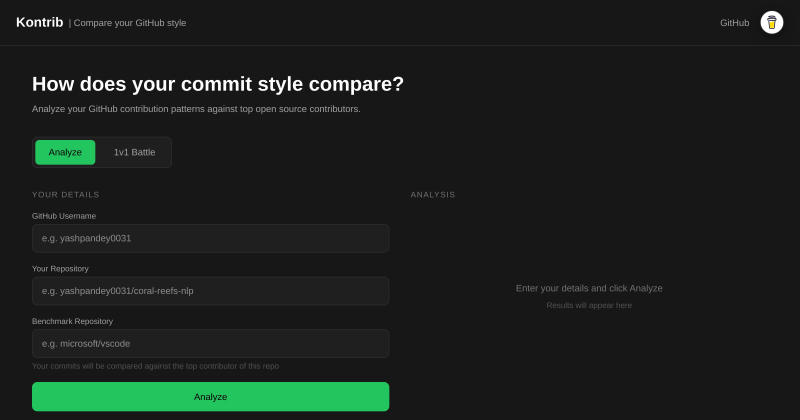This screenshot has height=420, width=800.
Task: Select the Analyze mode tab
Action: 65,152
